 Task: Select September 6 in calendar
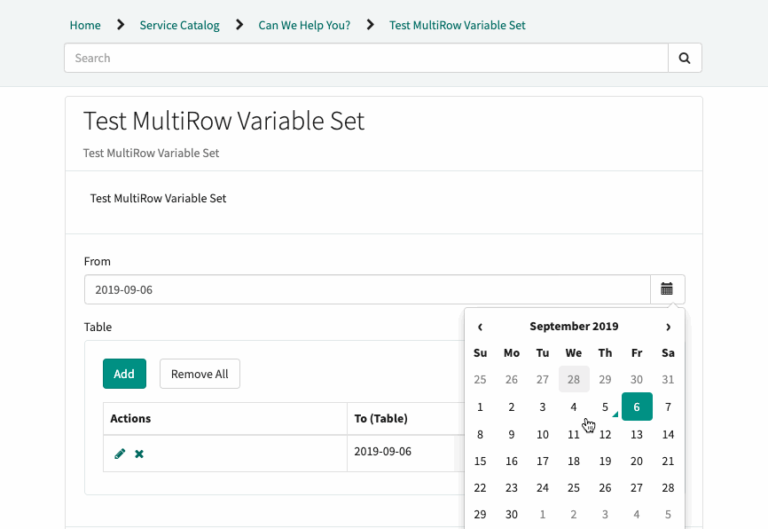(637, 407)
